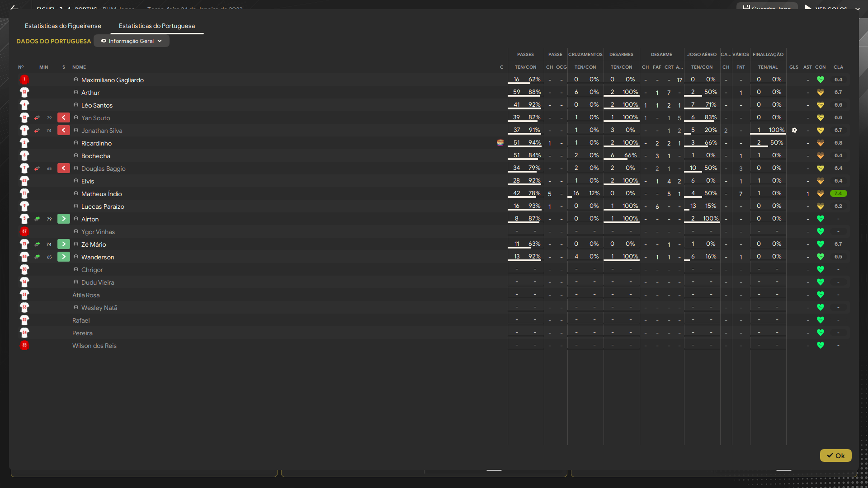Click the shirt icon beside Léo Santos
The height and width of the screenshot is (488, 868).
[x=24, y=105]
